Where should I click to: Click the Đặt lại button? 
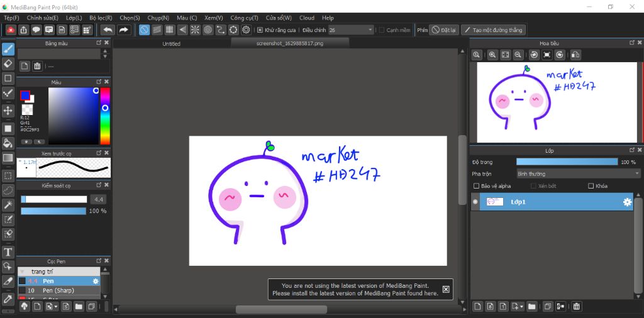point(443,30)
